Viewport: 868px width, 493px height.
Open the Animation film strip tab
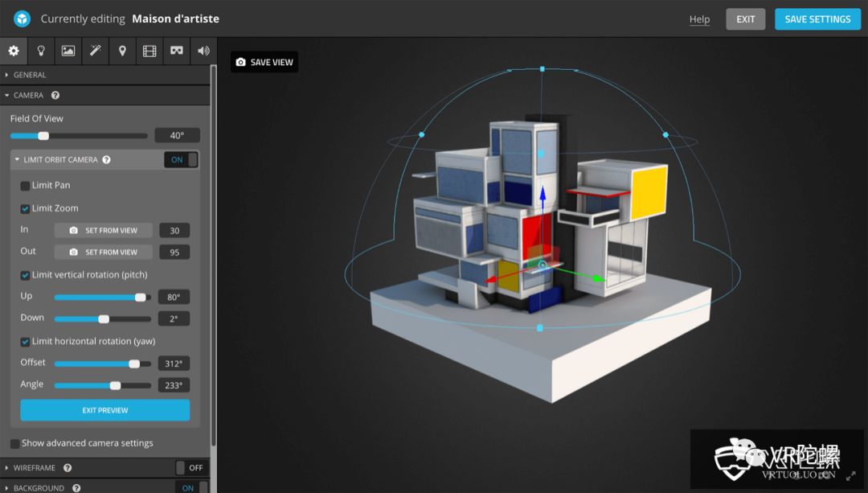[x=149, y=51]
